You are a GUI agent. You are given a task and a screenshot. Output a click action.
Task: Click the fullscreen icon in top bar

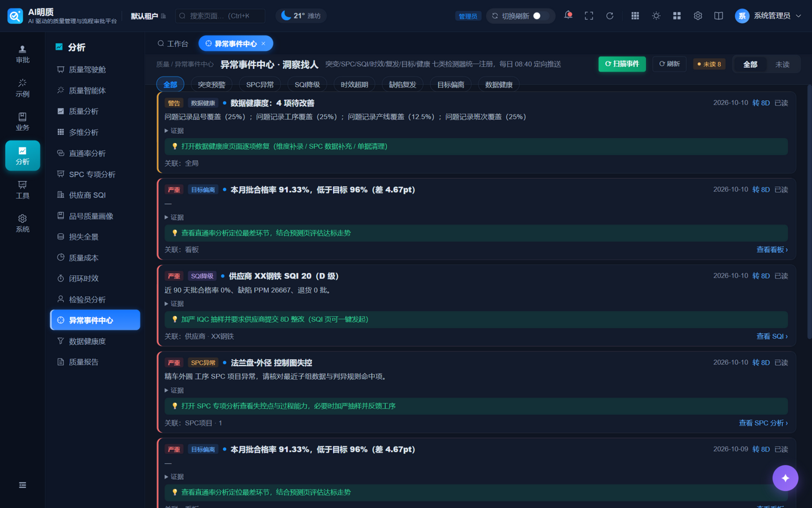coord(589,16)
